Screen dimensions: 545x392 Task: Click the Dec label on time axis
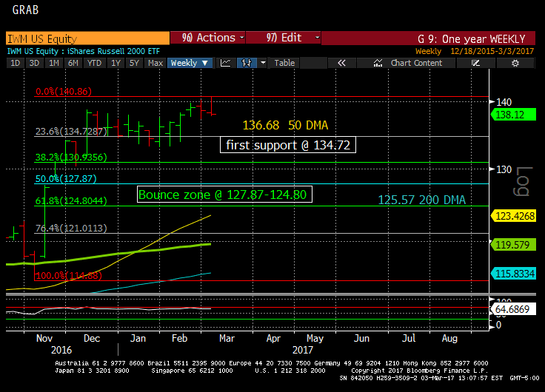[x=92, y=338]
